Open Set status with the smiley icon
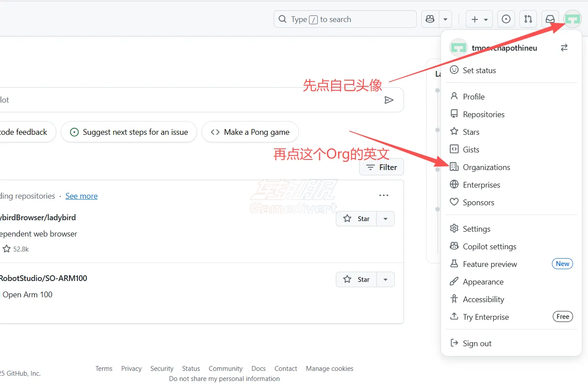588x392 pixels. 479,70
